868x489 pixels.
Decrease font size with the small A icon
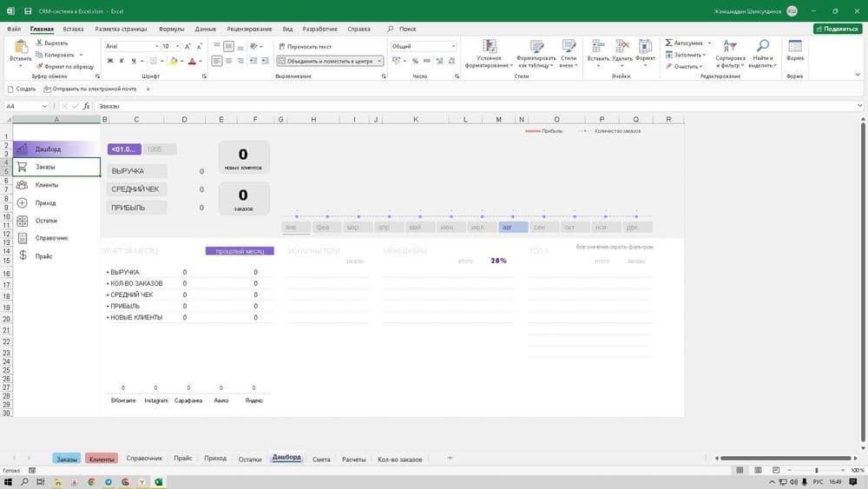(x=200, y=47)
